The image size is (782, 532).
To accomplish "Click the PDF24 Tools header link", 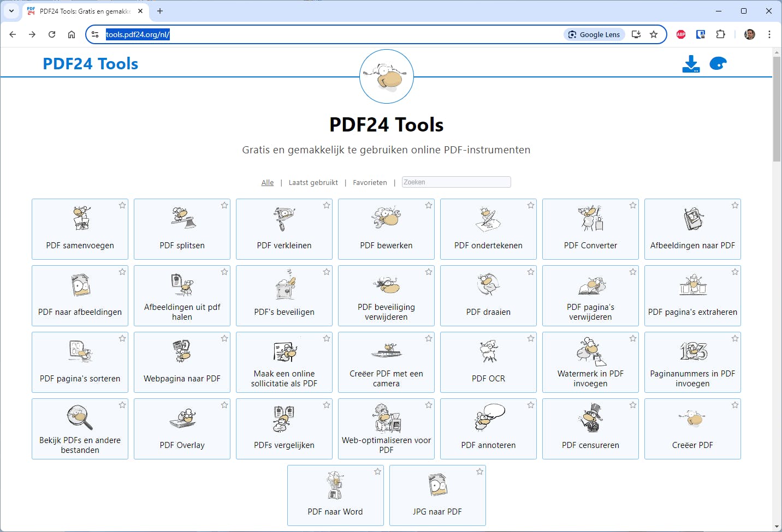I will click(x=91, y=64).
